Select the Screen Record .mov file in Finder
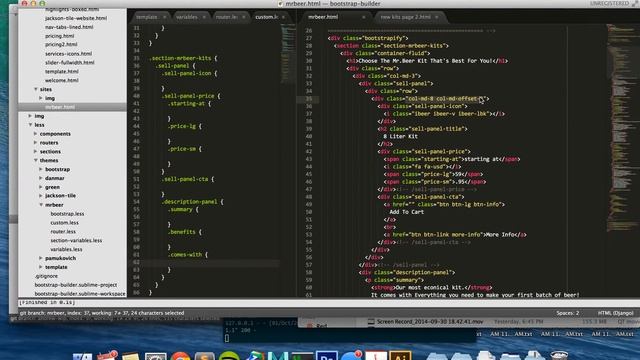The height and width of the screenshot is (360, 640). pos(430,322)
